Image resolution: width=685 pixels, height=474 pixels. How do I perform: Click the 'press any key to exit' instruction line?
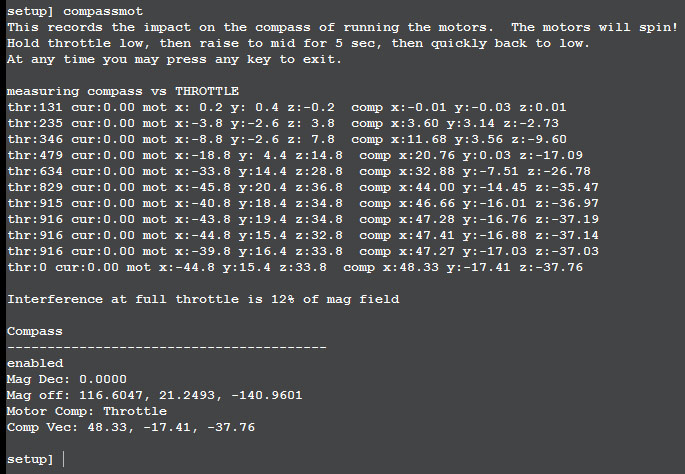(x=174, y=59)
